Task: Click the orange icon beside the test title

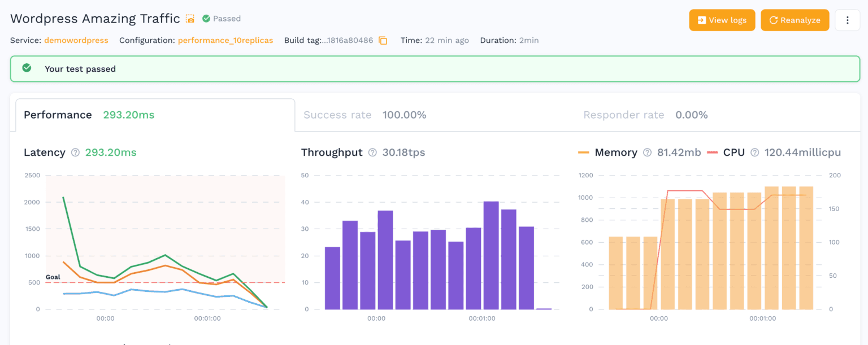Action: [190, 19]
